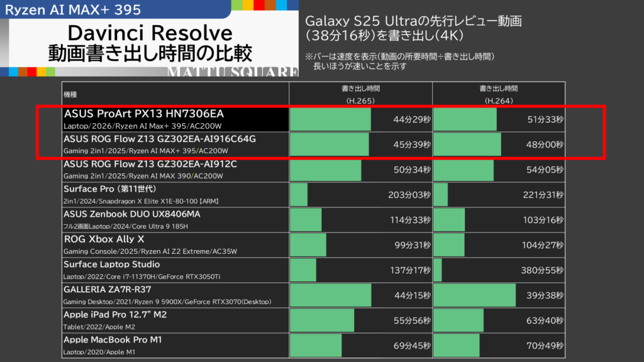Screen dimensions: 644x362
Task: Select the GALLERIA ZA7R-R37 entry
Action: (107, 290)
